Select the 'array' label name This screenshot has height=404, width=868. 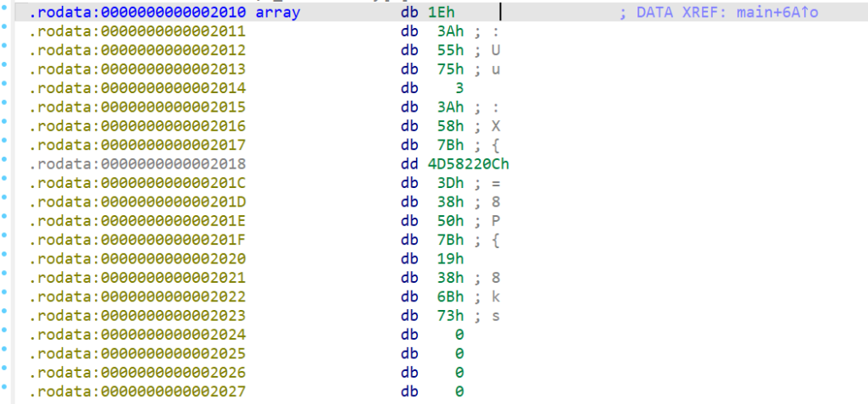276,13
